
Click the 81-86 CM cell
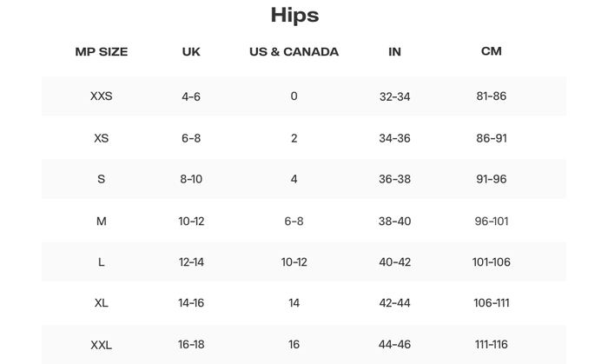(491, 96)
